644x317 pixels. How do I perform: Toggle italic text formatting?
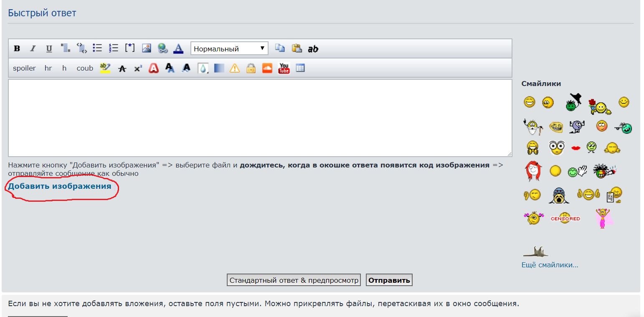[33, 48]
